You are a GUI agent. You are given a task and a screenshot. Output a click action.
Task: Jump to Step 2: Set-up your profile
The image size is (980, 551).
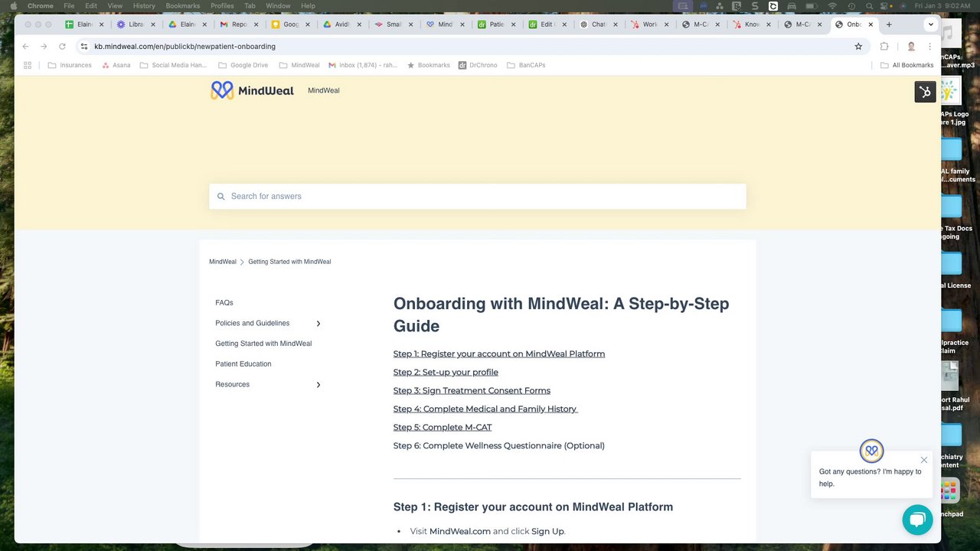(x=446, y=372)
